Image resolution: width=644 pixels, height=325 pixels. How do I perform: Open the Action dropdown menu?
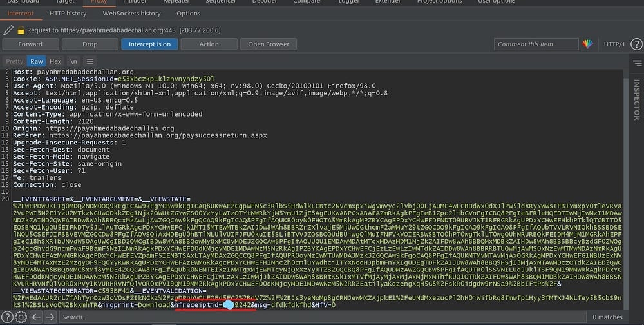tap(209, 44)
